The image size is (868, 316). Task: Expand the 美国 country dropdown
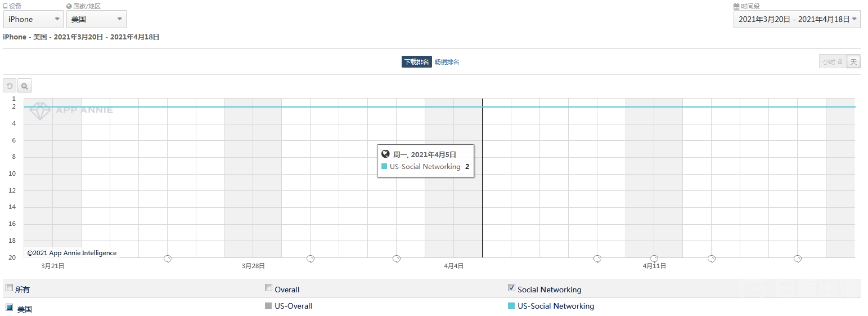[x=96, y=19]
